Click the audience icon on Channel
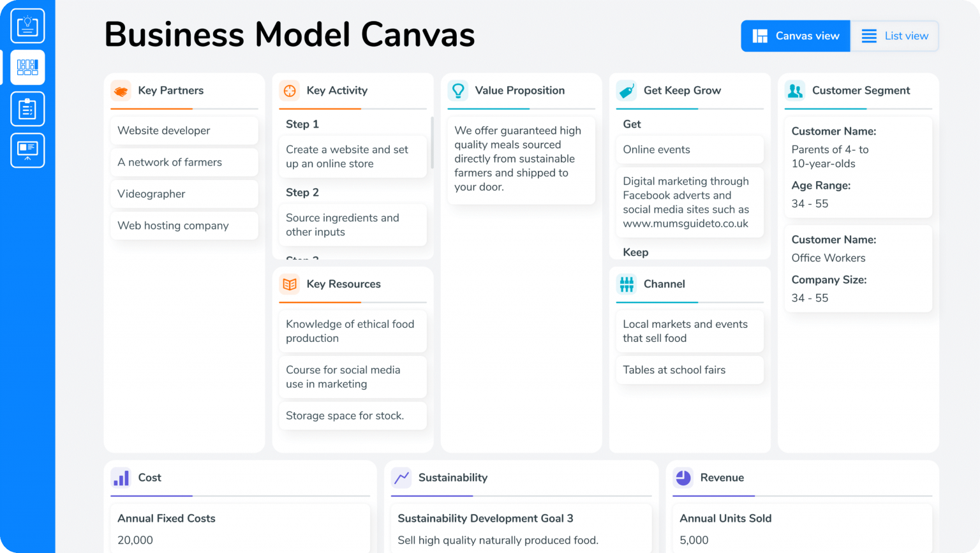 (x=627, y=284)
